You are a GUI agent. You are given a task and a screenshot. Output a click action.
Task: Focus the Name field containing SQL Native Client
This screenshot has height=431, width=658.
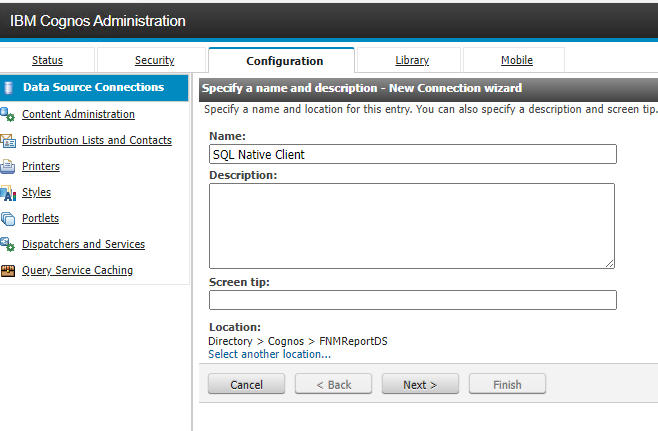[413, 154]
